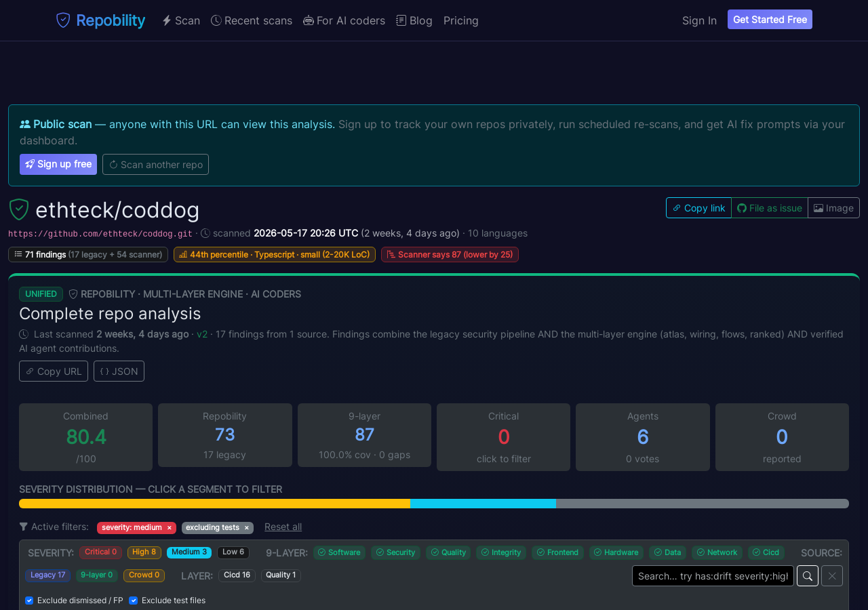The width and height of the screenshot is (868, 610).
Task: Click the UNIFIED badge
Action: [x=41, y=294]
